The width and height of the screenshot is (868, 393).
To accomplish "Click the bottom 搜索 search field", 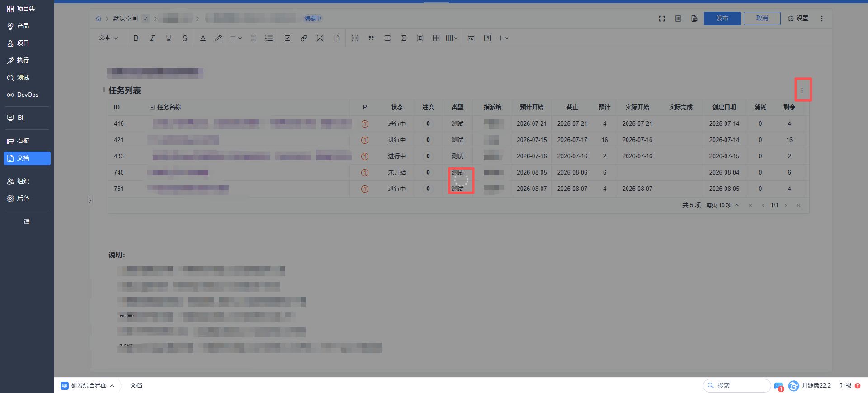I will [737, 385].
